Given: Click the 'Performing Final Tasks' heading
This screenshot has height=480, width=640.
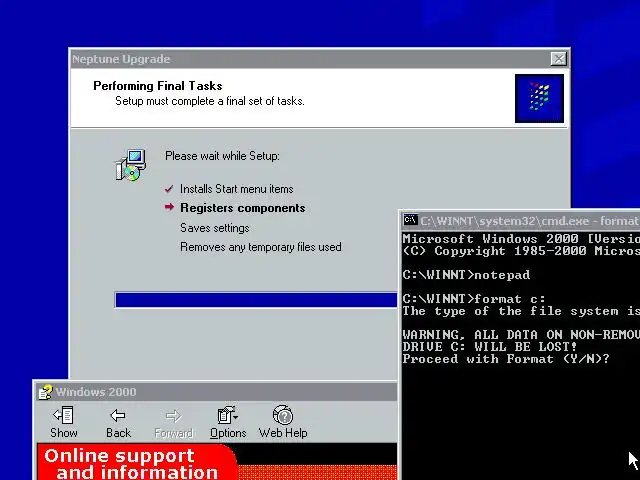Looking at the screenshot, I should [x=158, y=86].
